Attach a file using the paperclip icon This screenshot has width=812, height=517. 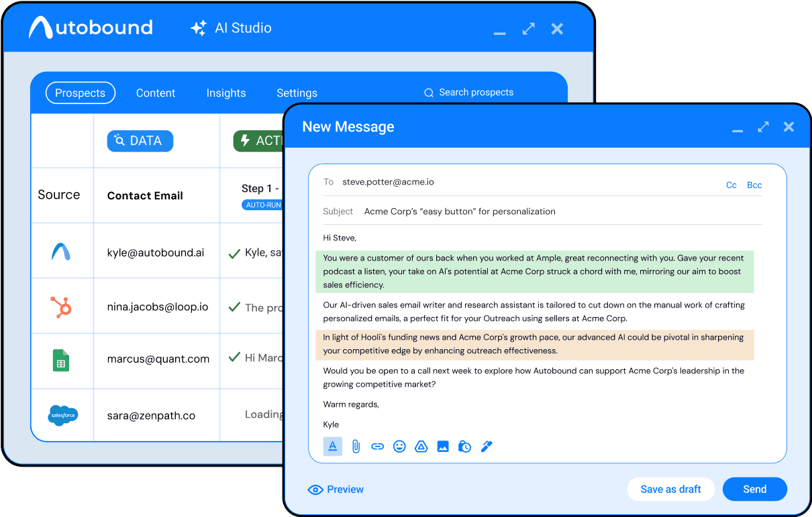click(355, 446)
